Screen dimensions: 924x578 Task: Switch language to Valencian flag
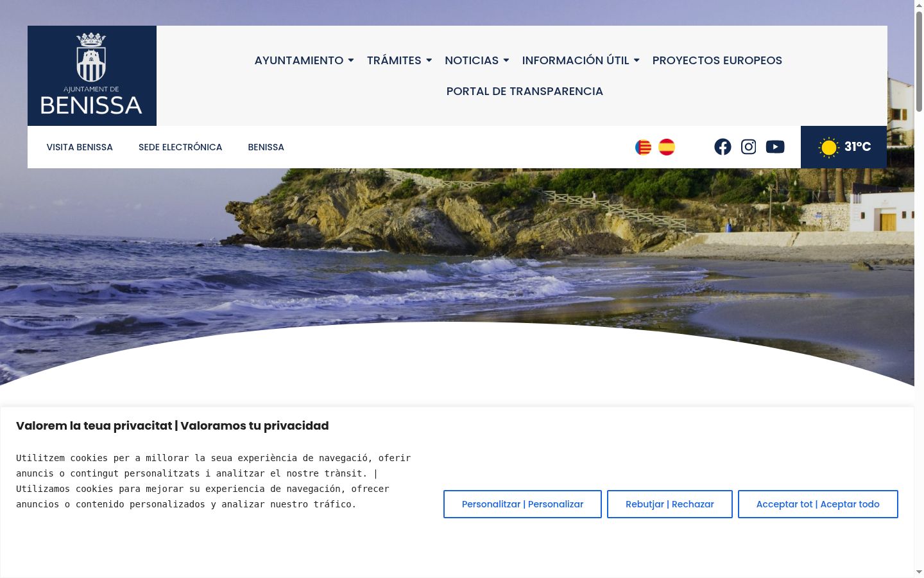(643, 147)
